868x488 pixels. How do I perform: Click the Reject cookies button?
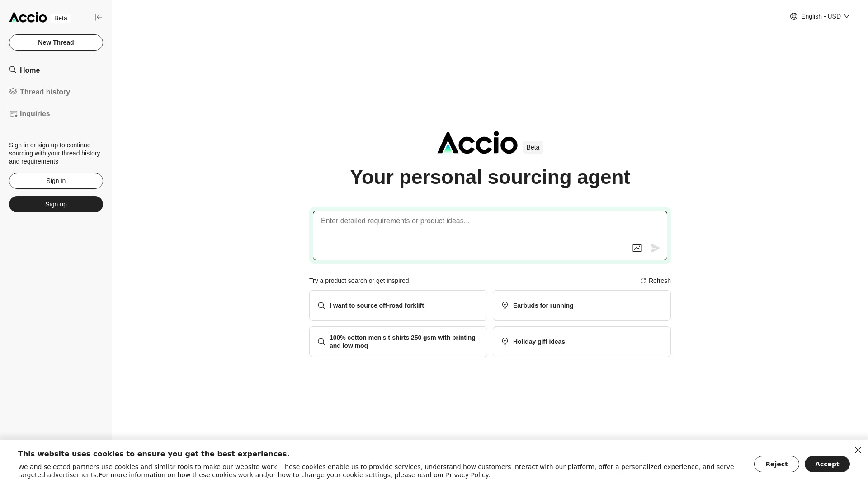coord(776,464)
